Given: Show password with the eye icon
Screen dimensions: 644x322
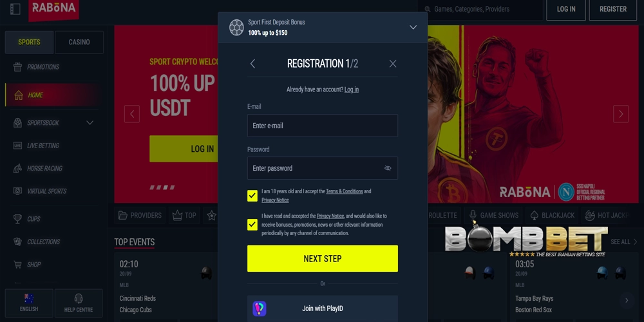Looking at the screenshot, I should coord(388,168).
